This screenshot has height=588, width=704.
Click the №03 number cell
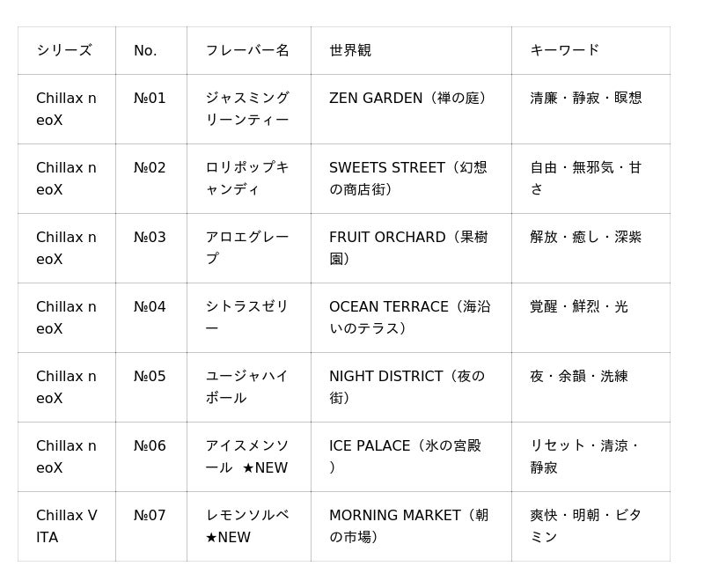click(150, 238)
